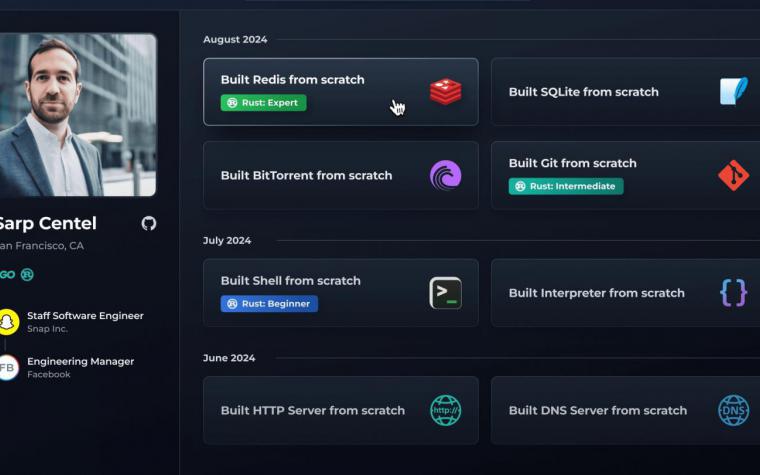
Task: Click the green Rust: Expert badge
Action: tap(263, 103)
